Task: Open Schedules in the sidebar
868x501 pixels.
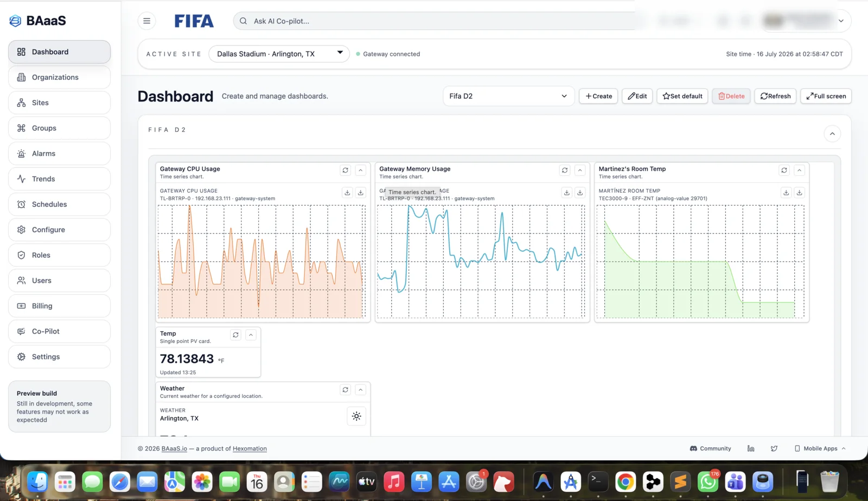Action: (x=59, y=205)
